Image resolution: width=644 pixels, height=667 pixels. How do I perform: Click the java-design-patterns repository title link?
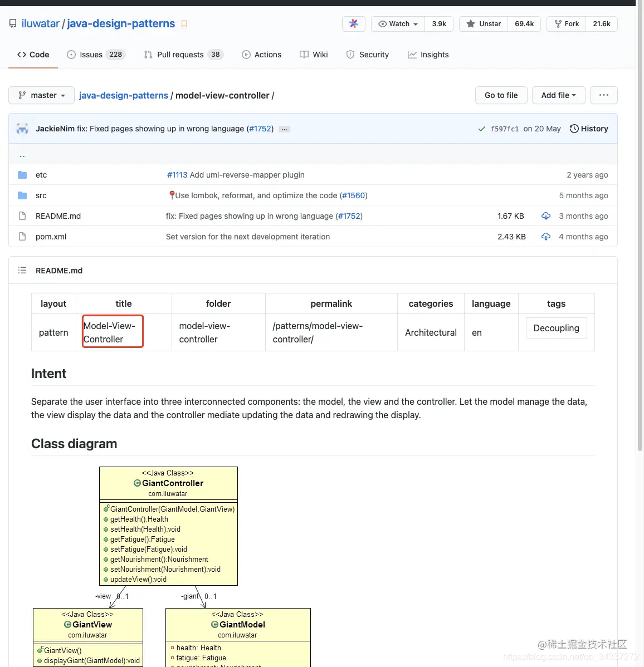(121, 23)
